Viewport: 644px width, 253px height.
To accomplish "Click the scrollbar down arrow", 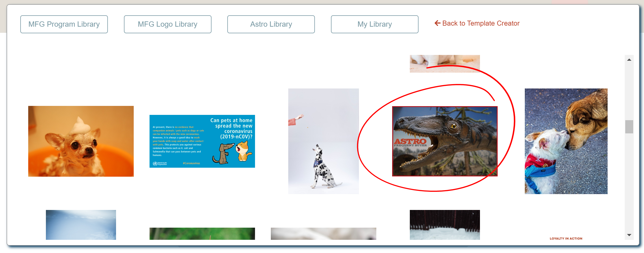I will click(629, 235).
